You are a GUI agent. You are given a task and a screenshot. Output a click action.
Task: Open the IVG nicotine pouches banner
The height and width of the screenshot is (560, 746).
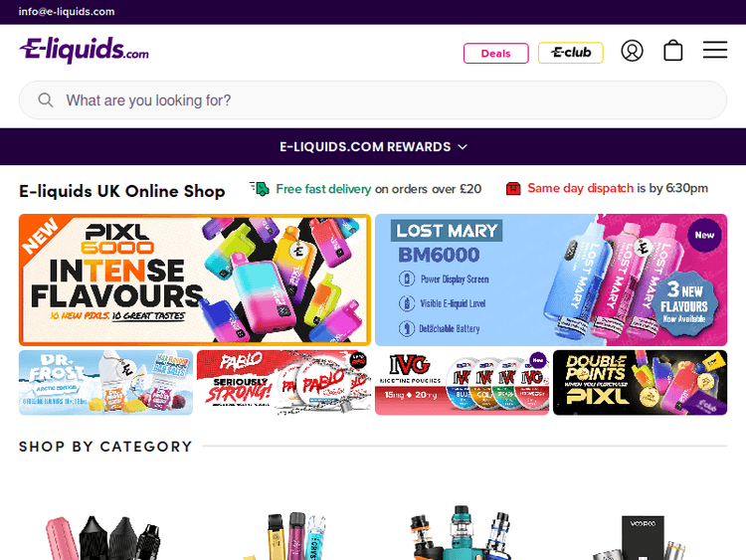[462, 383]
